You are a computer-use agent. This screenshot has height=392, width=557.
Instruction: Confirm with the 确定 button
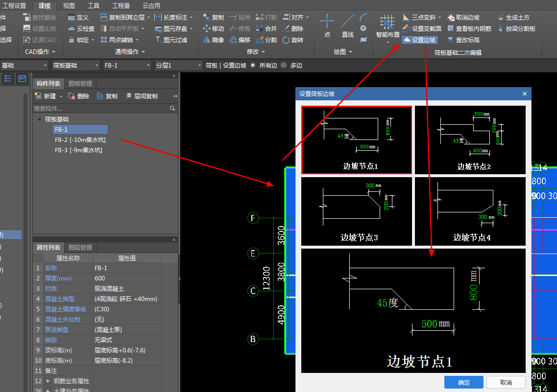click(463, 382)
